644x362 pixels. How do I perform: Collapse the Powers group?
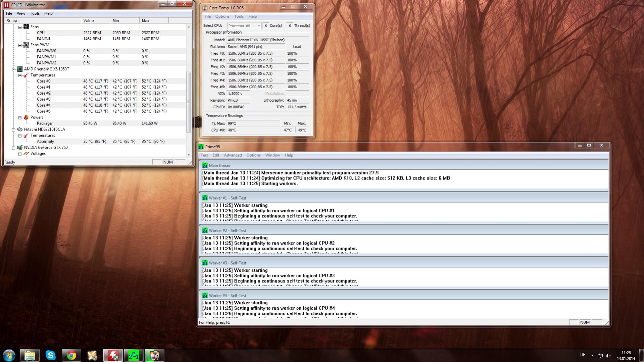20,117
